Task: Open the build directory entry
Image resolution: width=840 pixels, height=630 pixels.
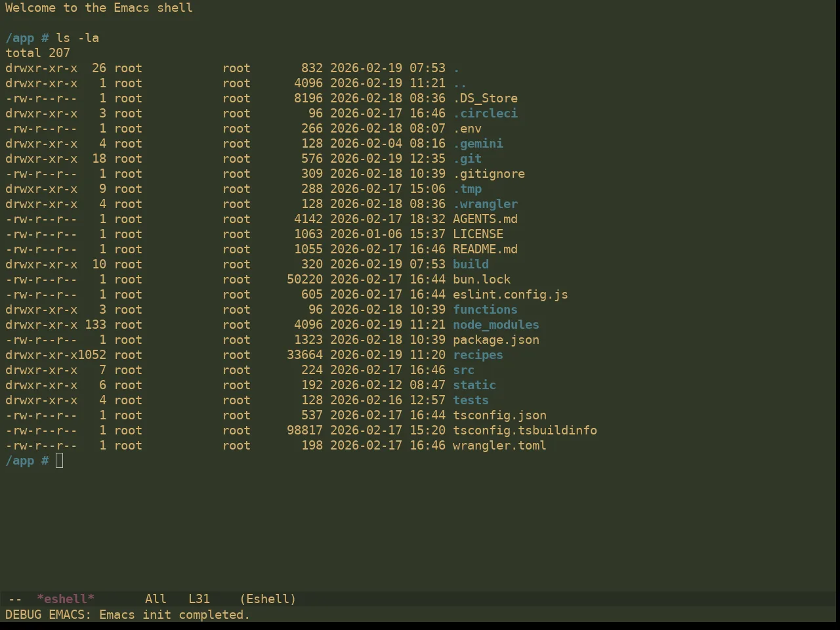Action: pyautogui.click(x=471, y=264)
